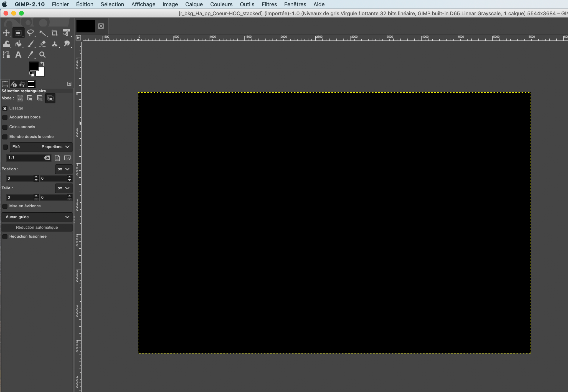This screenshot has height=392, width=568.
Task: Enable Réduction fusionnée
Action: click(x=5, y=237)
